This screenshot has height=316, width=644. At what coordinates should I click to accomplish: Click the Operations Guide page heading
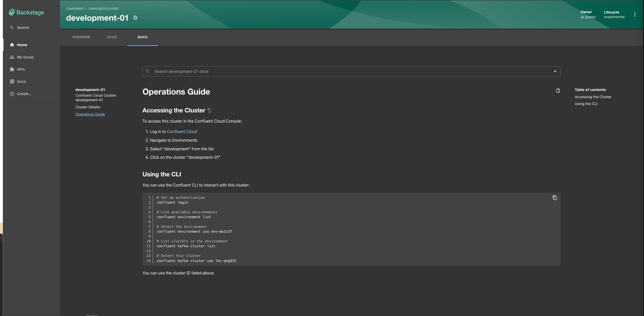176,92
